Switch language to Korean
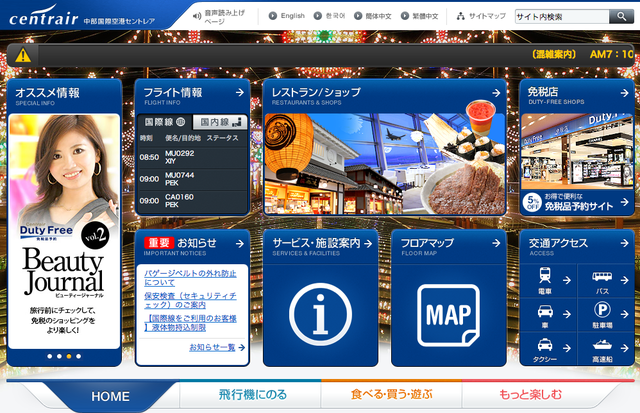 [329, 16]
